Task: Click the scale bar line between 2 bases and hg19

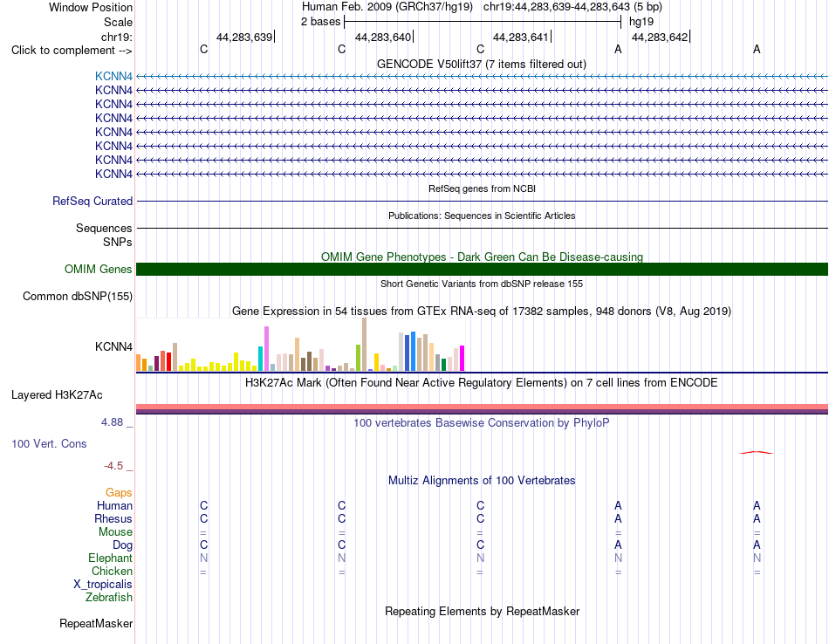Action: (x=483, y=22)
